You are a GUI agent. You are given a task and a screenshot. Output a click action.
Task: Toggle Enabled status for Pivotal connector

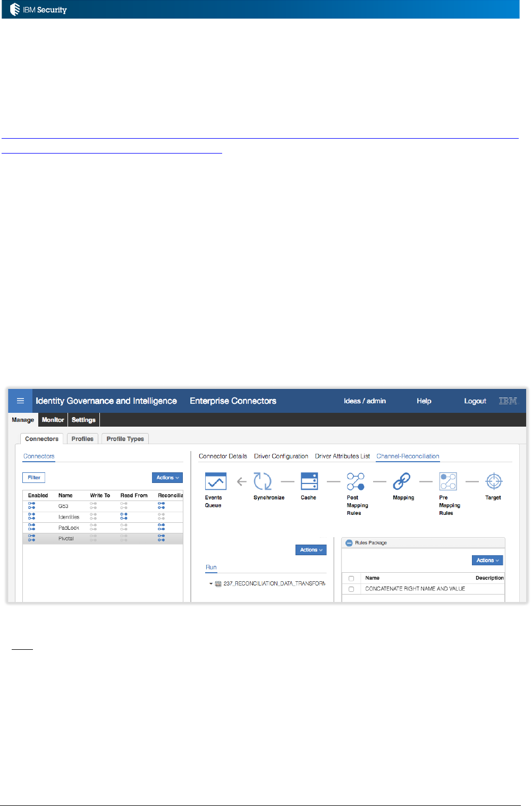(x=32, y=538)
